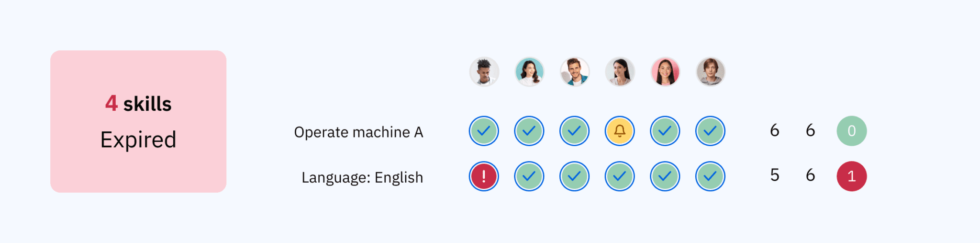
Task: Select the smiling man in teal jacket avatar
Action: click(574, 72)
